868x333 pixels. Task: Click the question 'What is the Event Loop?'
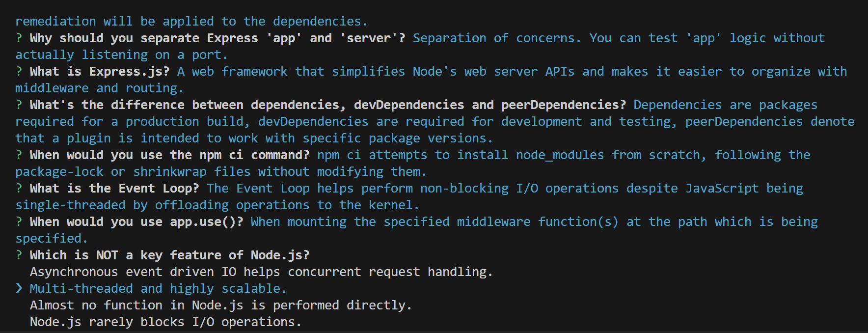click(114, 189)
